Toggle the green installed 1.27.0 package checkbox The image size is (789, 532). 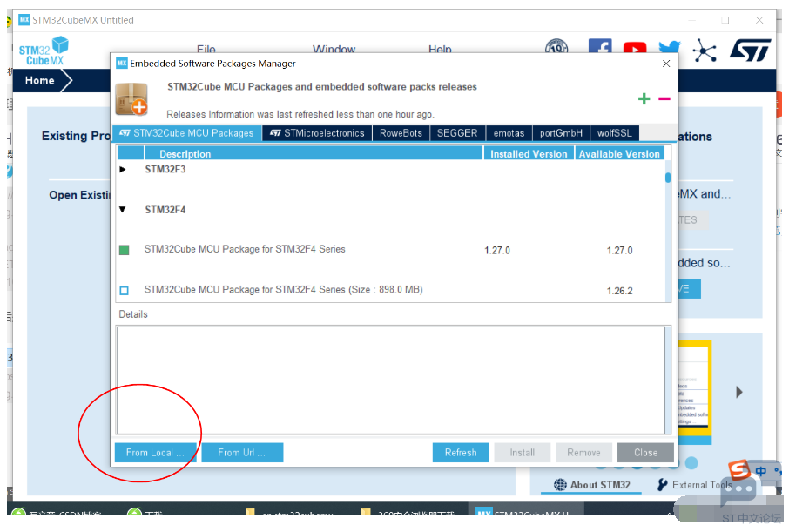point(125,250)
